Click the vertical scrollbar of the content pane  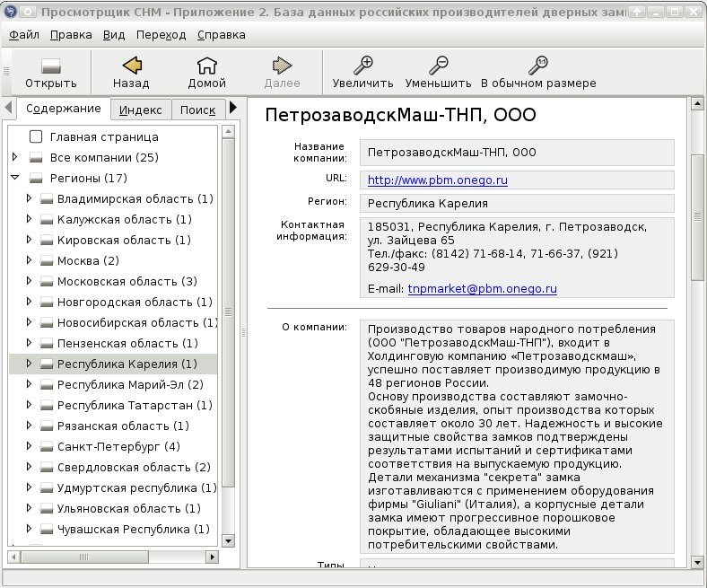pos(697,219)
